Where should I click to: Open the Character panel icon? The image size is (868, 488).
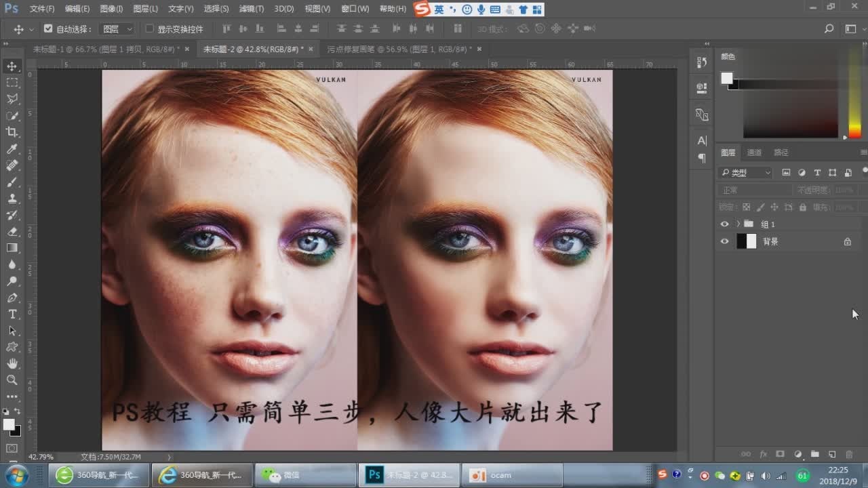(702, 140)
